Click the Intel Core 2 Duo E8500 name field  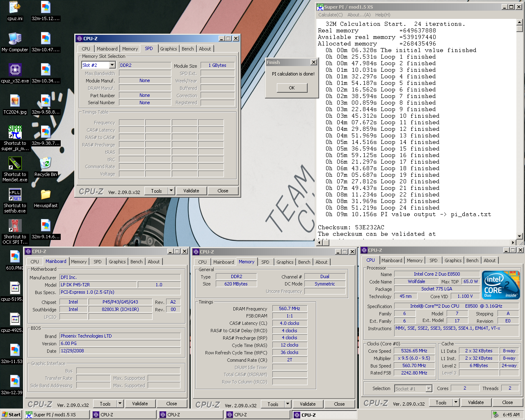tap(437, 274)
